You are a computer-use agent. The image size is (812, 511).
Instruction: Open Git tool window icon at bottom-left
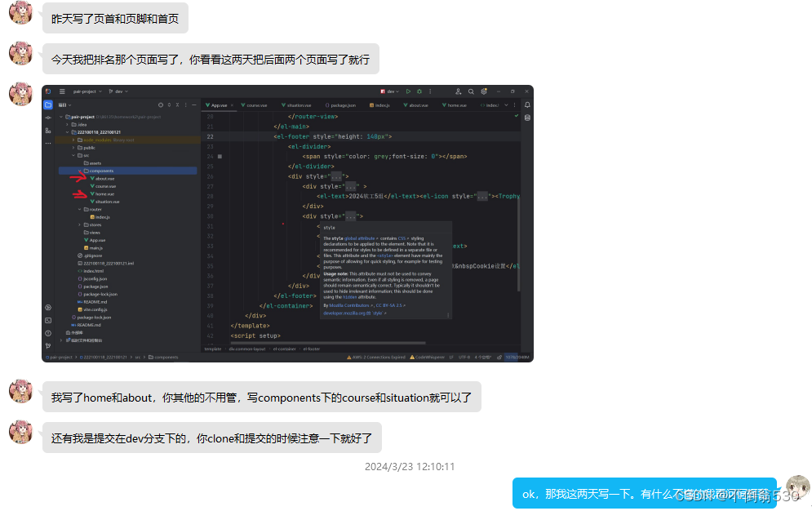click(x=48, y=346)
